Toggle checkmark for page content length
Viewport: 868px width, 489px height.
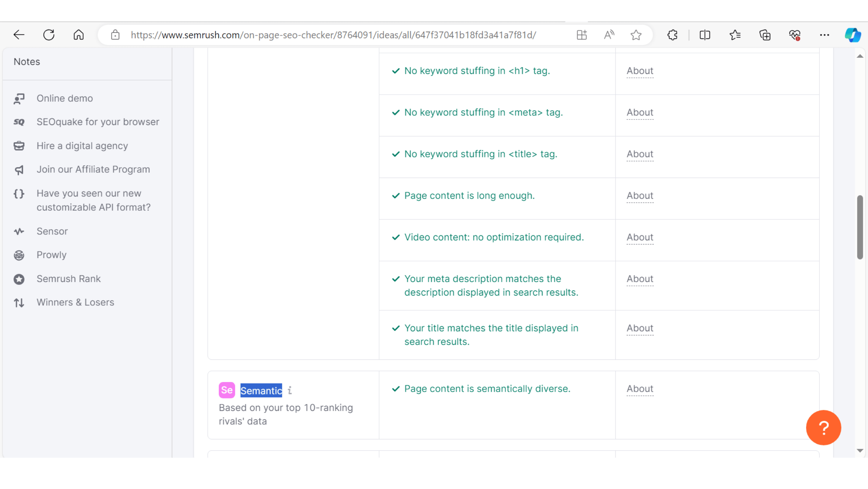[x=396, y=196]
